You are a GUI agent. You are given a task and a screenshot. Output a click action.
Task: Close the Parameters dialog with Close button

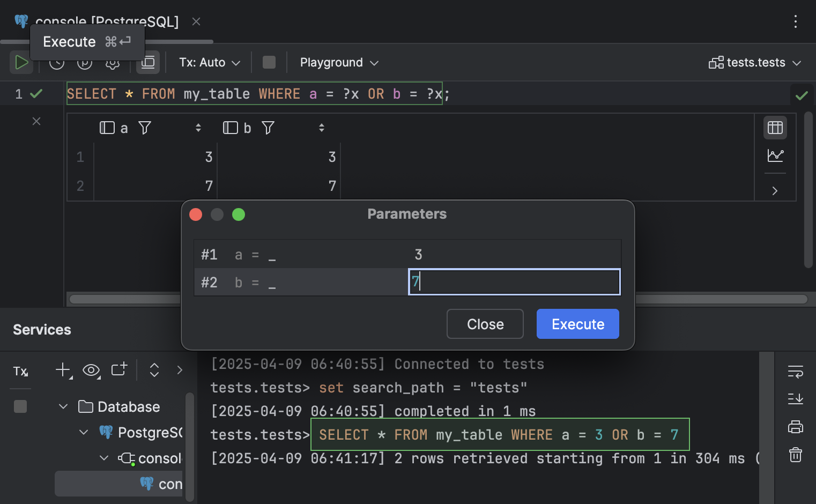click(x=485, y=324)
